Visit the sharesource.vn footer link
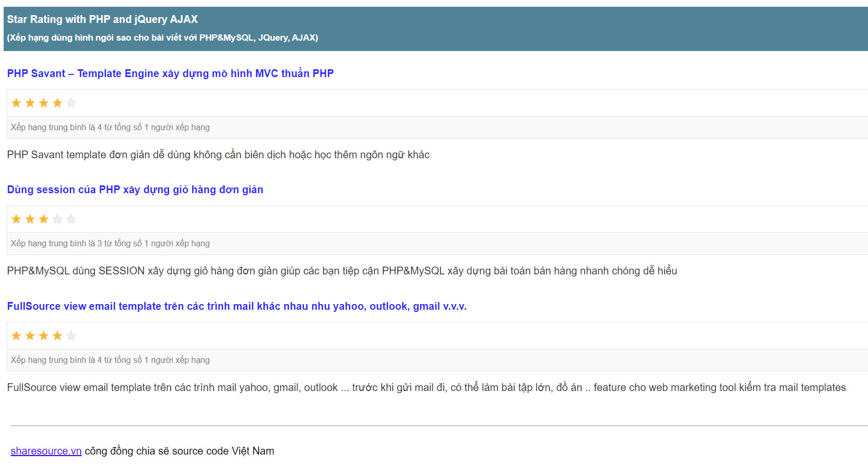This screenshot has height=466, width=868. pos(46,451)
